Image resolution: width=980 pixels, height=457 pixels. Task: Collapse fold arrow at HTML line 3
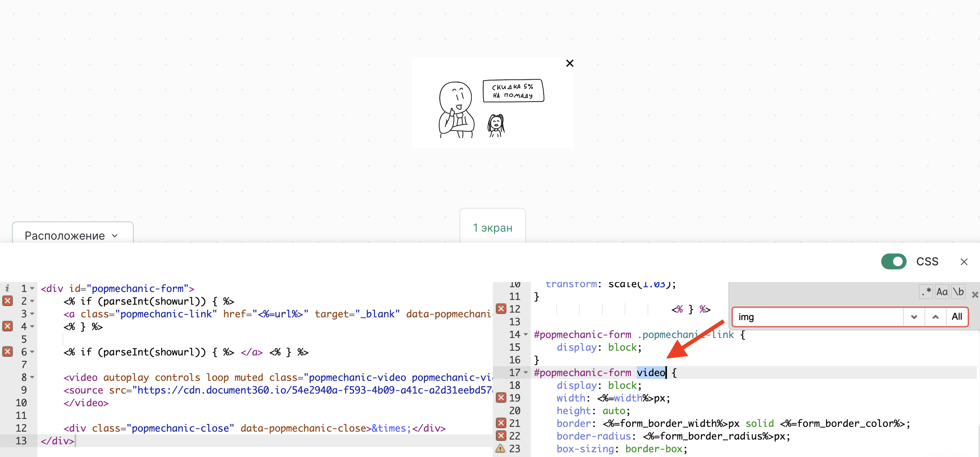tap(32, 314)
